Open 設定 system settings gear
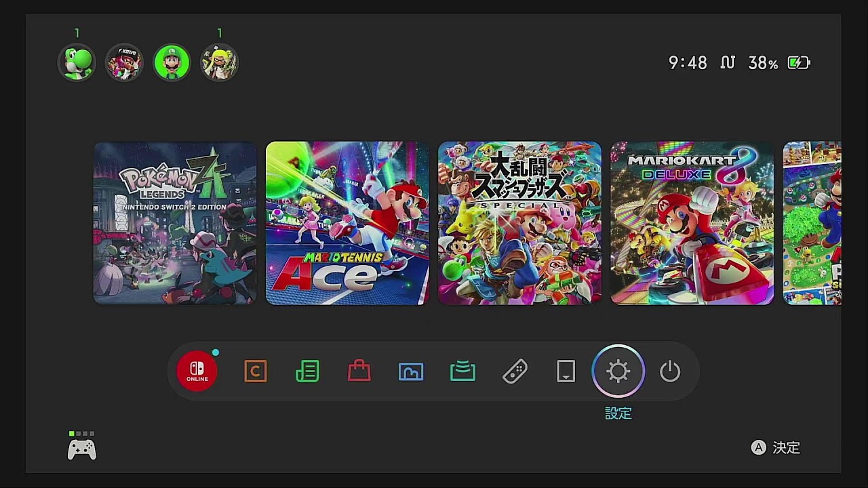Image resolution: width=868 pixels, height=488 pixels. point(618,371)
